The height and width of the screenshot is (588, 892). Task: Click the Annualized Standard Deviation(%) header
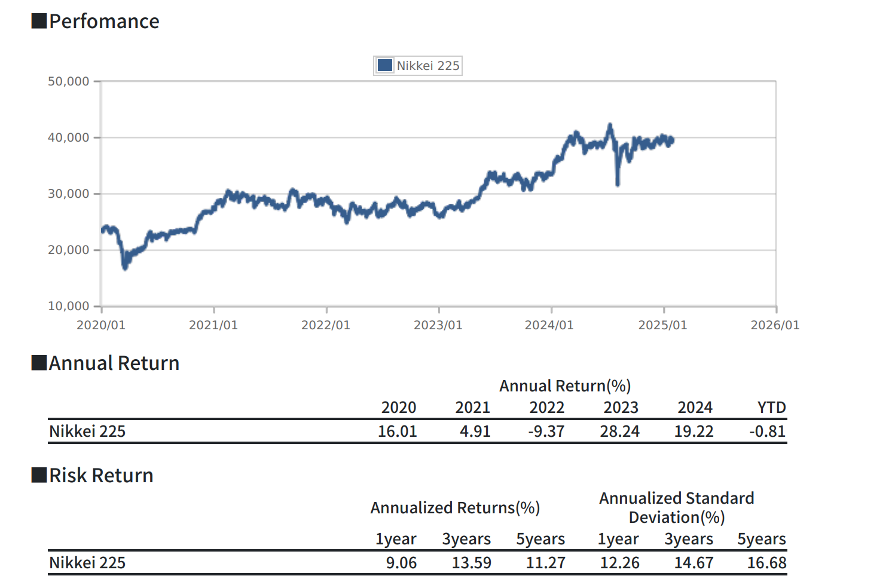(x=677, y=508)
